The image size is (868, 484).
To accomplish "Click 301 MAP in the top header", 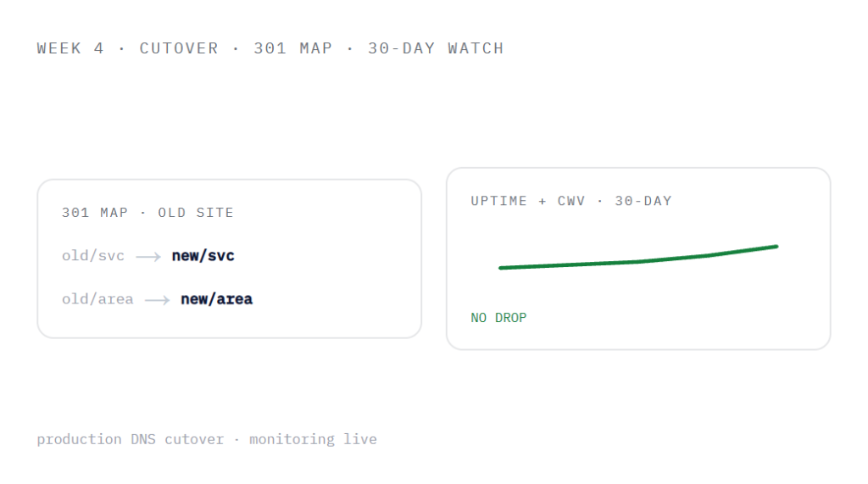I will 292,48.
